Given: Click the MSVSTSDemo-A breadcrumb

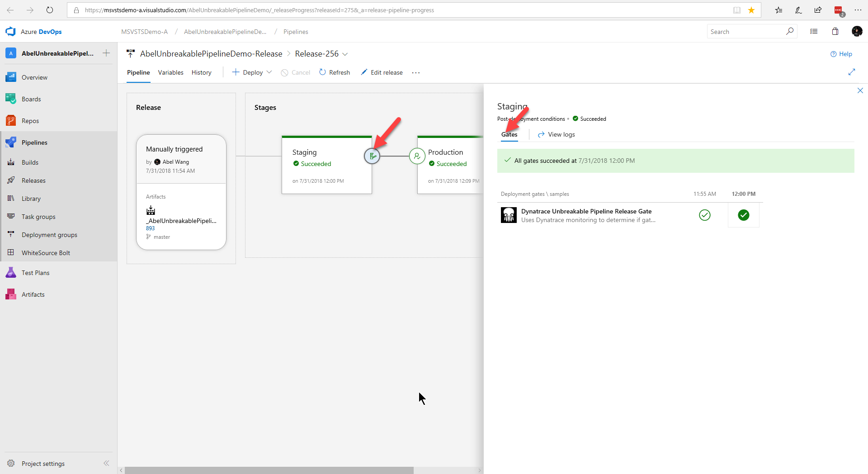Looking at the screenshot, I should [x=144, y=32].
